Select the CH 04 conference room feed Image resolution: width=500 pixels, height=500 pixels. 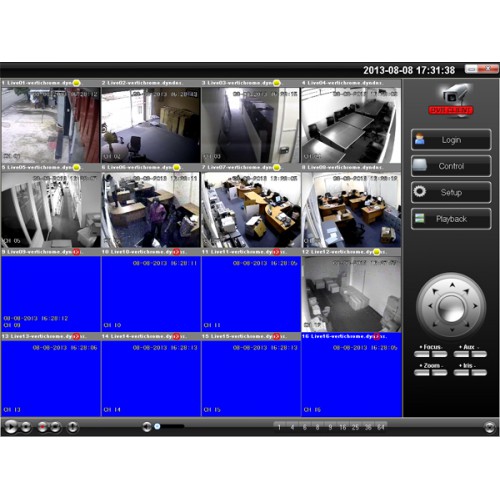pos(351,125)
